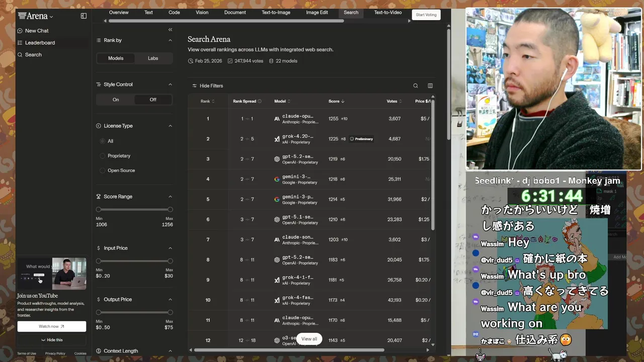
Task: Click the Hide Filters button
Action: point(207,86)
